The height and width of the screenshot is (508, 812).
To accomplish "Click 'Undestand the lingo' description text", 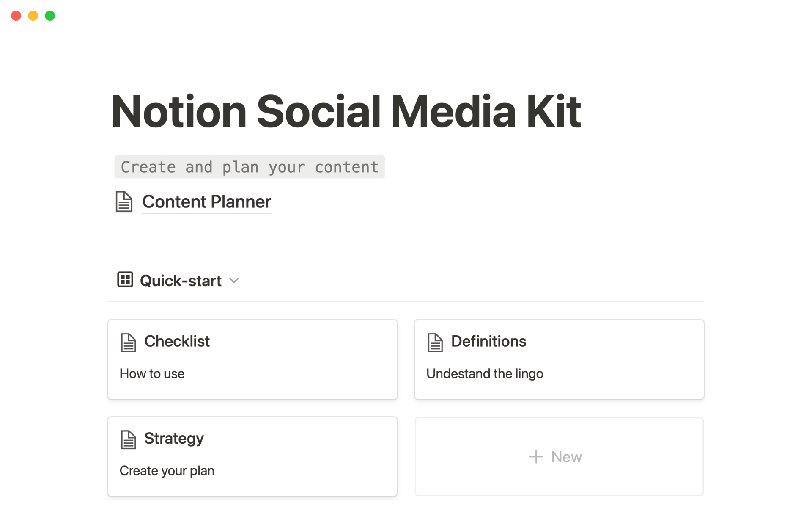I will click(485, 374).
